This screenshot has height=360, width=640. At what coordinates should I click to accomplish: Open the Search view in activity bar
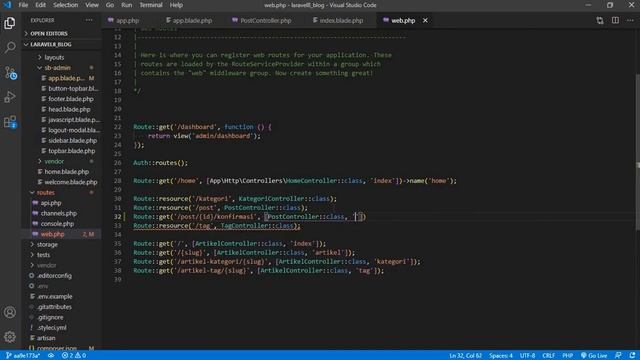click(10, 47)
